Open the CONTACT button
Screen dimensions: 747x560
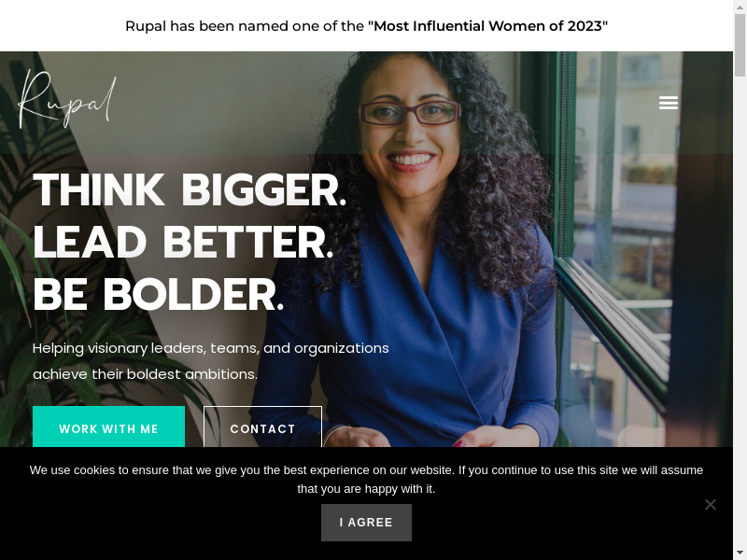click(x=263, y=427)
